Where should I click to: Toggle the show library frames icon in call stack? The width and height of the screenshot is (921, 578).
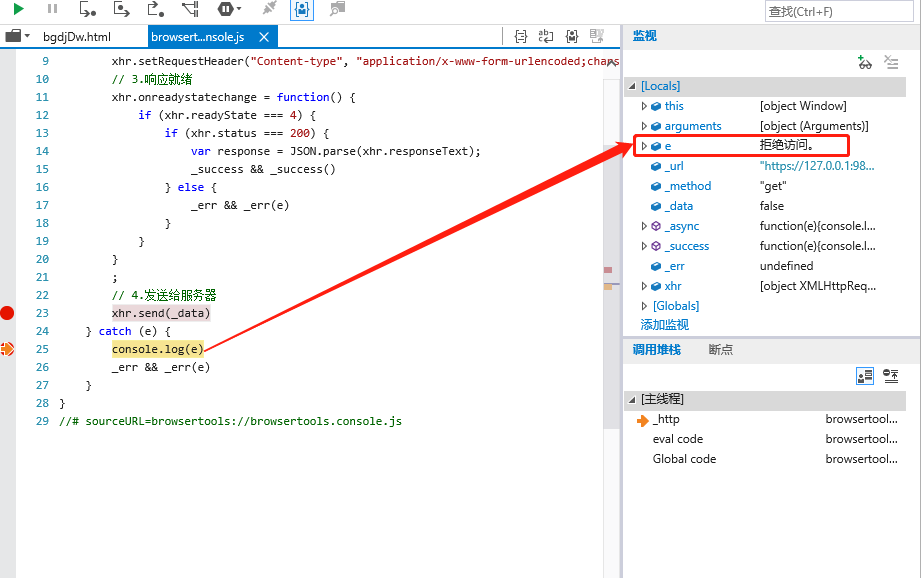click(x=865, y=376)
